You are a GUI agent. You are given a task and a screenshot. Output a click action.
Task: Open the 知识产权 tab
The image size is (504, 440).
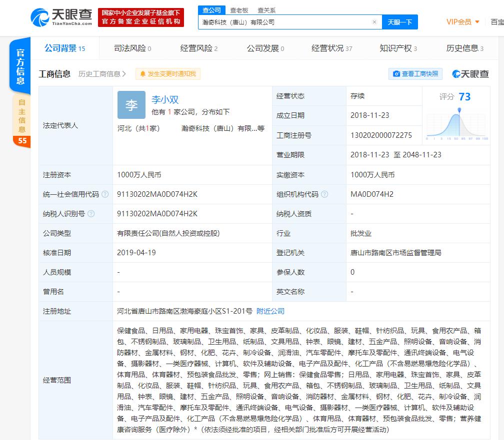(x=398, y=48)
